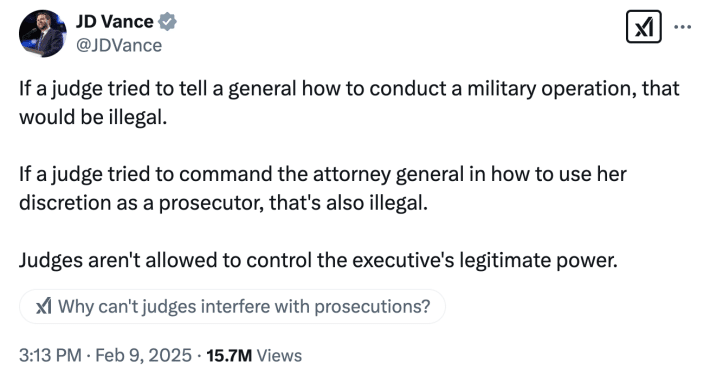Open the Grok explain-this-post icon
The height and width of the screenshot is (375, 710).
coord(643,27)
